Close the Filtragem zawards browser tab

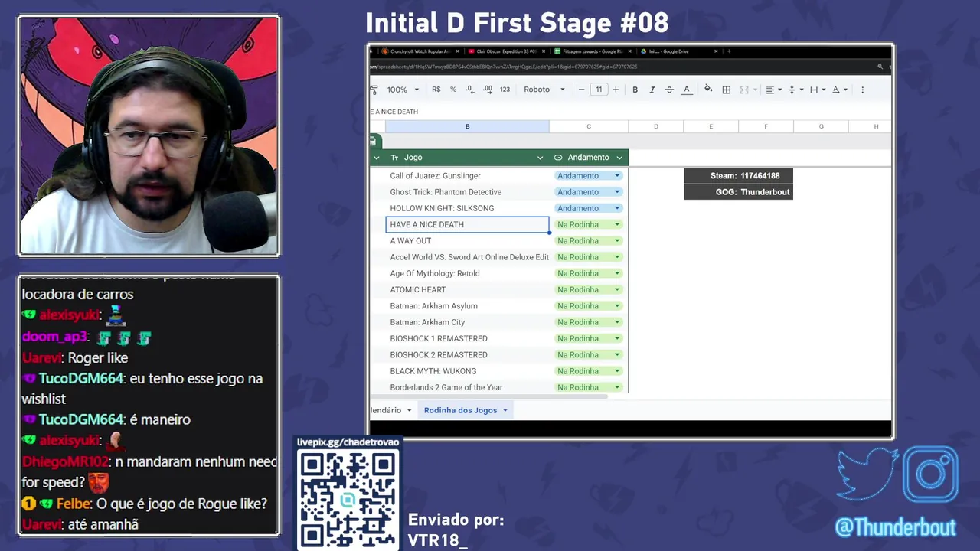[631, 51]
